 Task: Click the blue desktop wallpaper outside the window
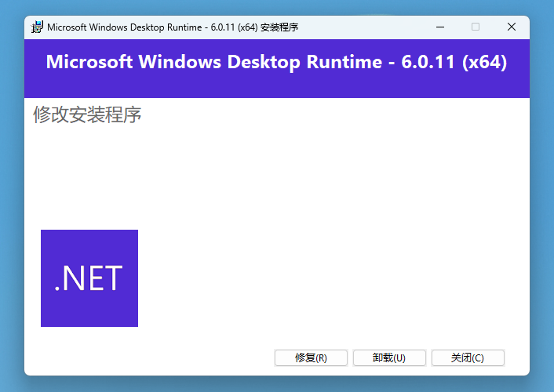541,196
